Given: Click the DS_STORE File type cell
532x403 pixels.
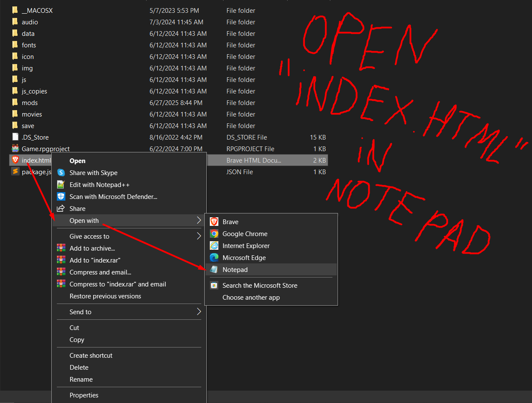Looking at the screenshot, I should point(247,137).
